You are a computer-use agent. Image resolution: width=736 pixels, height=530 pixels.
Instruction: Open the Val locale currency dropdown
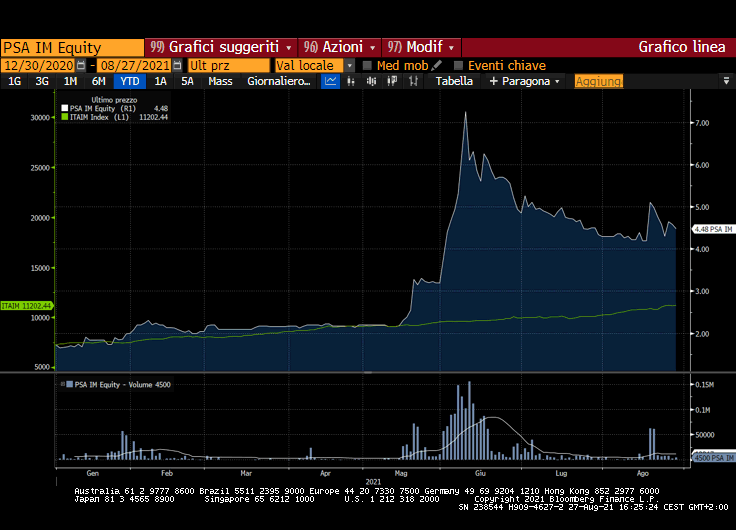click(x=350, y=65)
